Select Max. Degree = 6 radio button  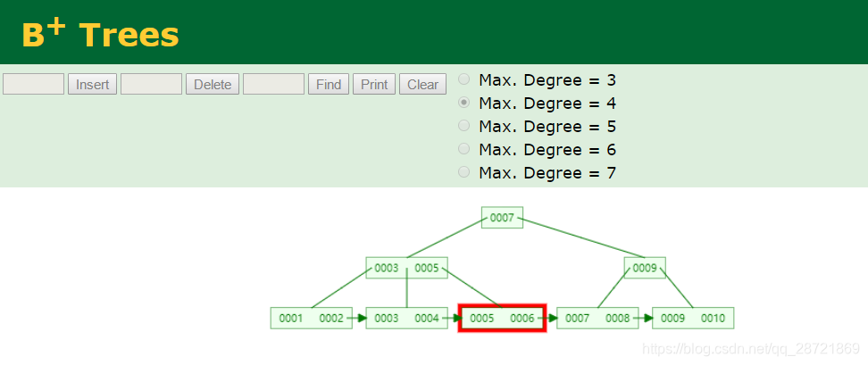464,149
